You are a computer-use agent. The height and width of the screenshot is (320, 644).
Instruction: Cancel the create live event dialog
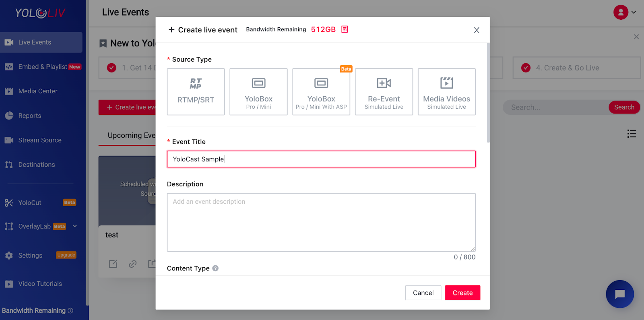(x=423, y=293)
